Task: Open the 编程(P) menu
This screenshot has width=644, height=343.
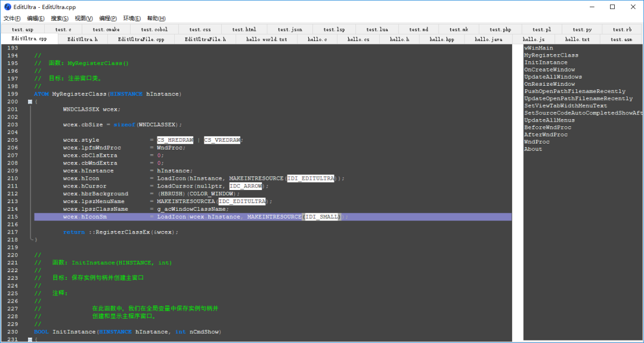Action: coord(107,18)
